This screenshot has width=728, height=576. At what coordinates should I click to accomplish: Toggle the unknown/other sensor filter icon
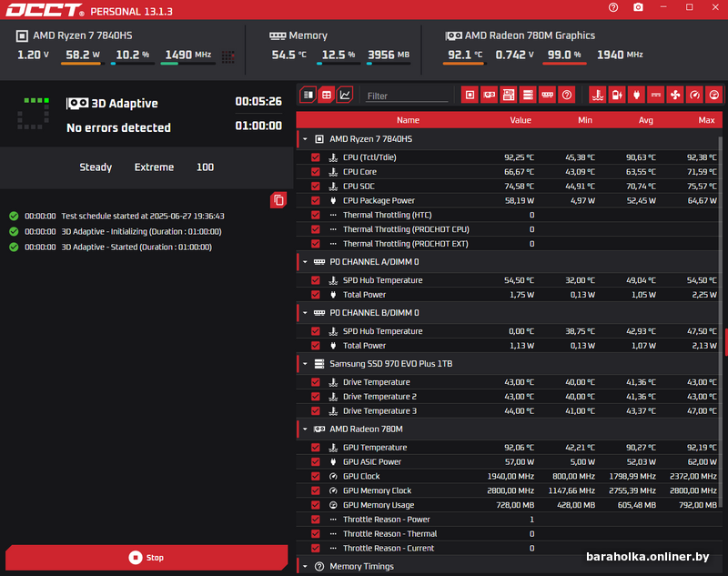click(567, 95)
